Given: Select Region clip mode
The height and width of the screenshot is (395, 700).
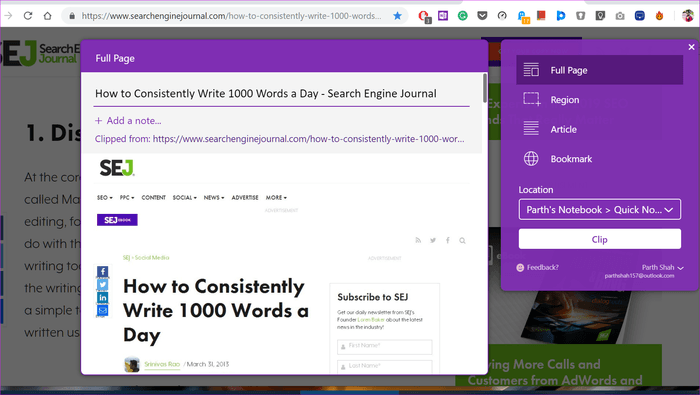Looking at the screenshot, I should click(x=600, y=100).
